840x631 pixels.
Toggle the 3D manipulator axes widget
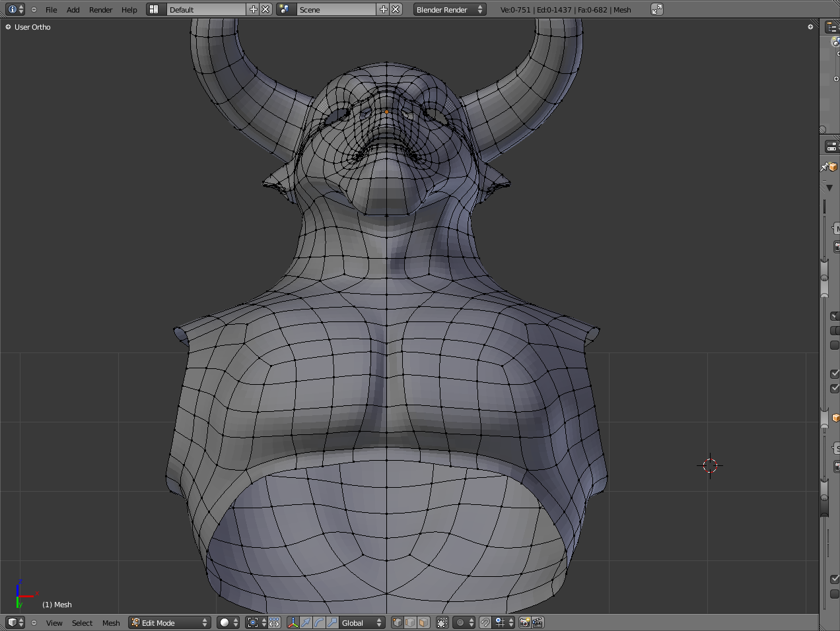293,622
